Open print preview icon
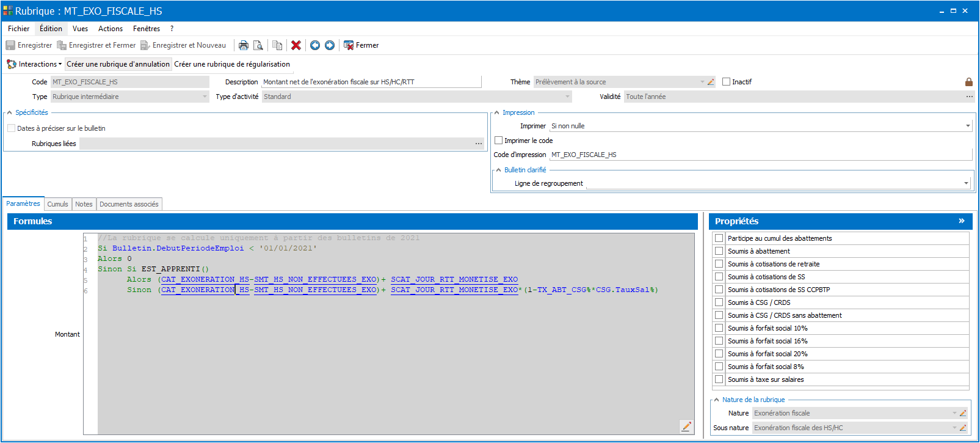Screen dimensions: 980x443 pyautogui.click(x=258, y=45)
